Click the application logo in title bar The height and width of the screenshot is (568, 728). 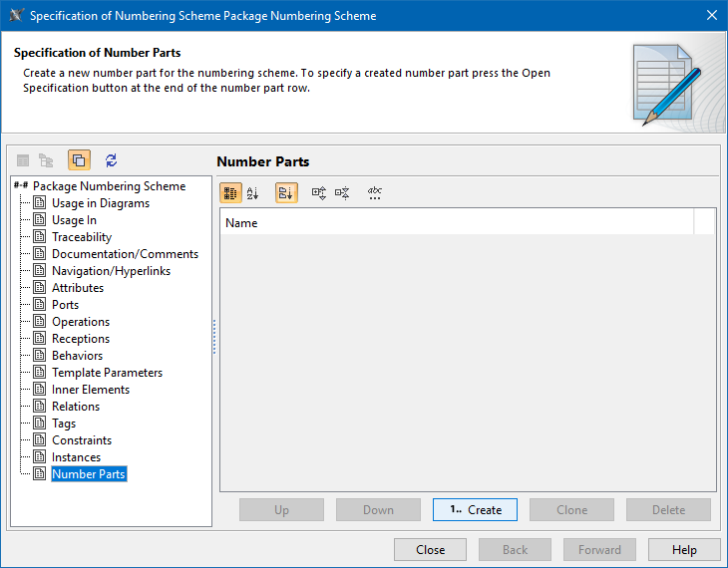pos(15,15)
